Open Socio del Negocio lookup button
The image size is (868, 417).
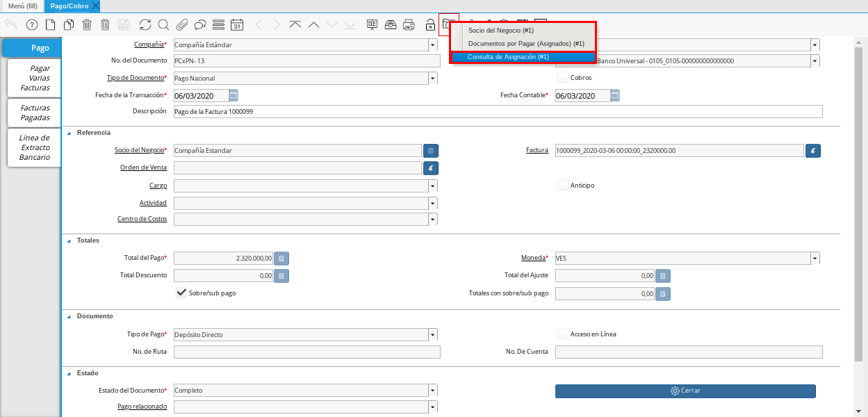pyautogui.click(x=431, y=150)
